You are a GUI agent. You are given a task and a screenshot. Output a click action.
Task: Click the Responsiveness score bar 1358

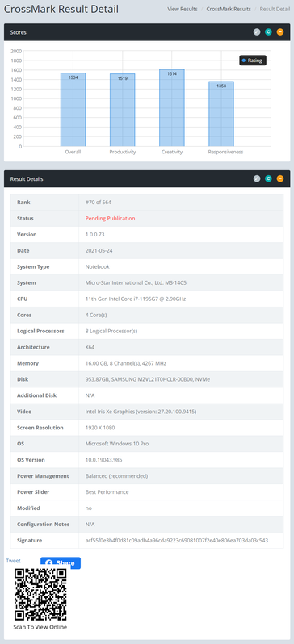[x=221, y=114]
